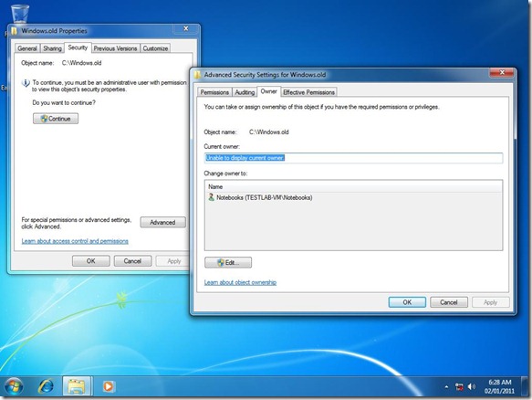Click the C:\Windows.old object name in Properties
Image resolution: width=532 pixels, height=400 pixels.
[x=82, y=63]
